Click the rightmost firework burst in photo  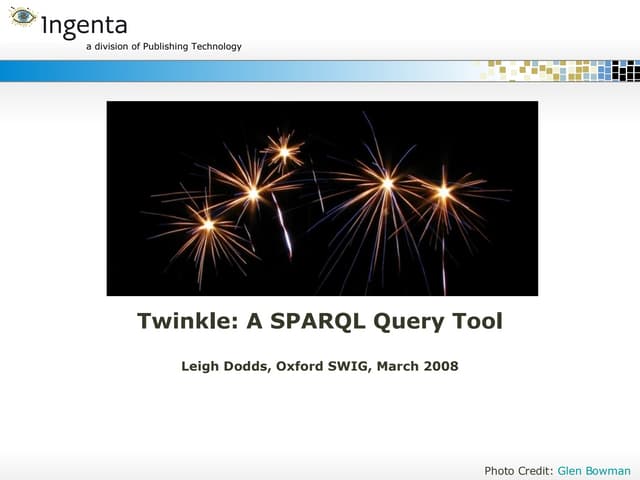click(x=444, y=192)
